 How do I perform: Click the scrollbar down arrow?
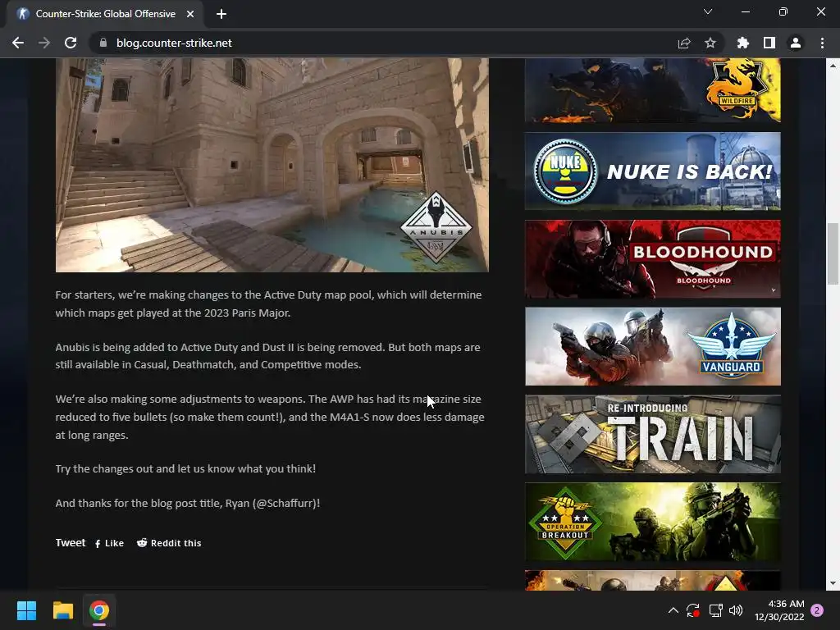(833, 583)
